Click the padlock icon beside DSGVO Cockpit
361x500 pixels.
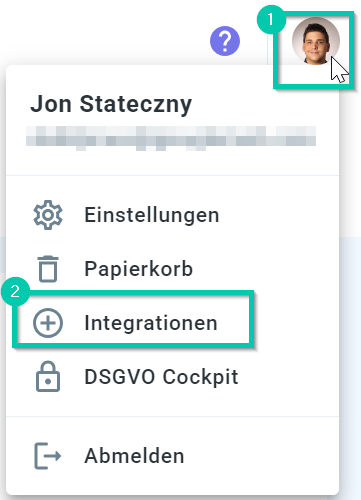pyautogui.click(x=48, y=376)
